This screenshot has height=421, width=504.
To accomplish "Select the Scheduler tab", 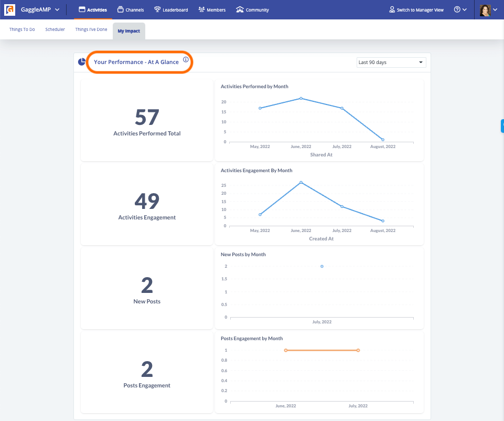I will point(55,29).
